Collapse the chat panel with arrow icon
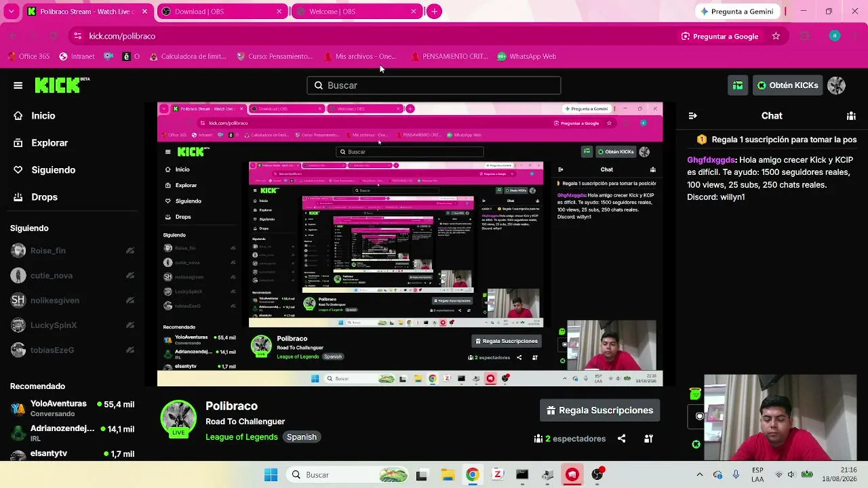The image size is (868, 488). (x=692, y=116)
